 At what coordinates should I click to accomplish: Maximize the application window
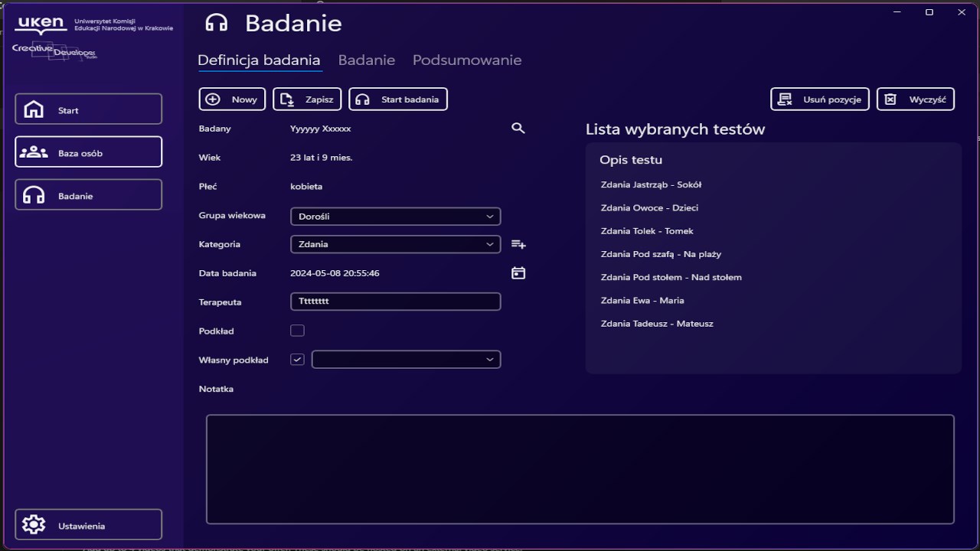coord(929,12)
